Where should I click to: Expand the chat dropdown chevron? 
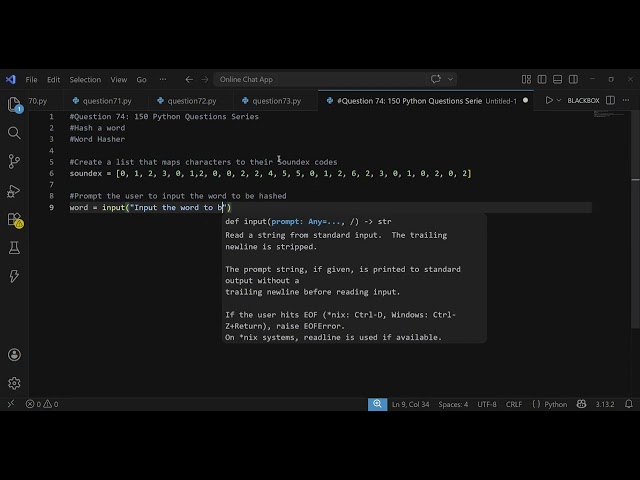pos(450,79)
